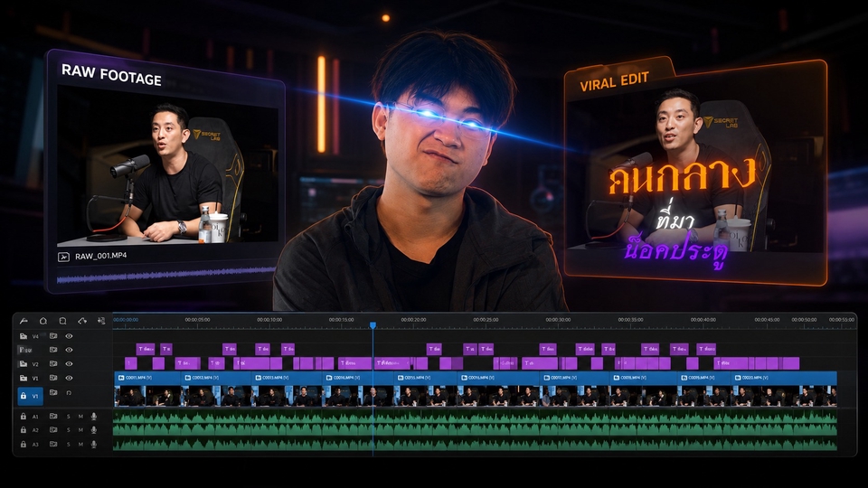Select the wrench-shaped tool icon in timeline toolbar
Image resolution: width=868 pixels, height=488 pixels.
pyautogui.click(x=24, y=321)
